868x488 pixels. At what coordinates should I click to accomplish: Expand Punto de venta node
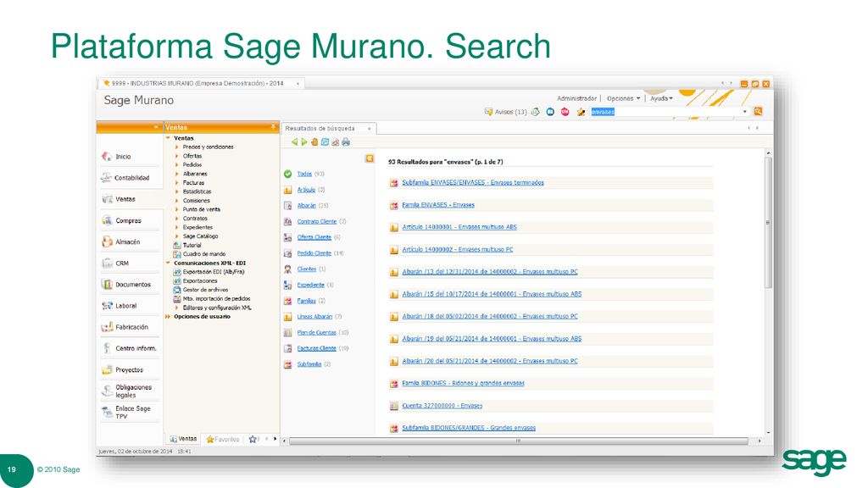coord(176,210)
